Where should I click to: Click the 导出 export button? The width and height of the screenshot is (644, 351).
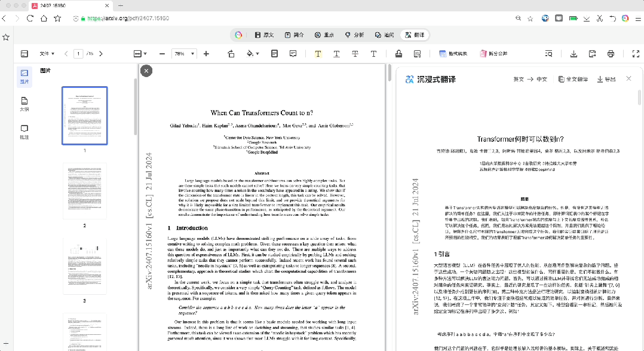(x=606, y=80)
